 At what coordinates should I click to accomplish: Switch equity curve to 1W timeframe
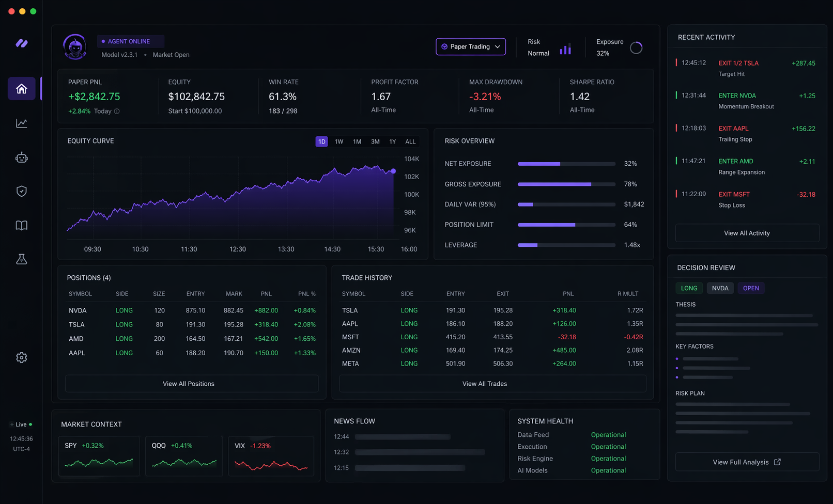339,141
